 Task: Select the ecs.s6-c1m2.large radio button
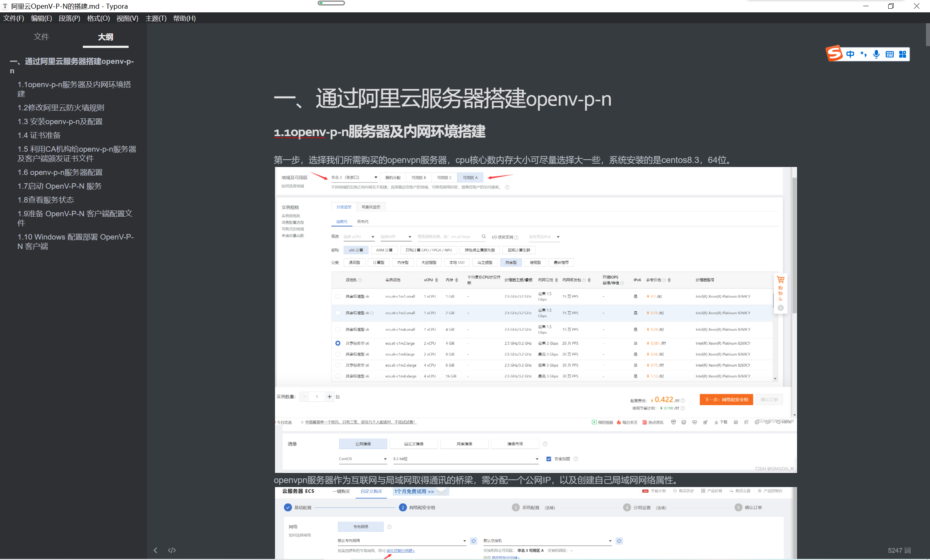[338, 343]
